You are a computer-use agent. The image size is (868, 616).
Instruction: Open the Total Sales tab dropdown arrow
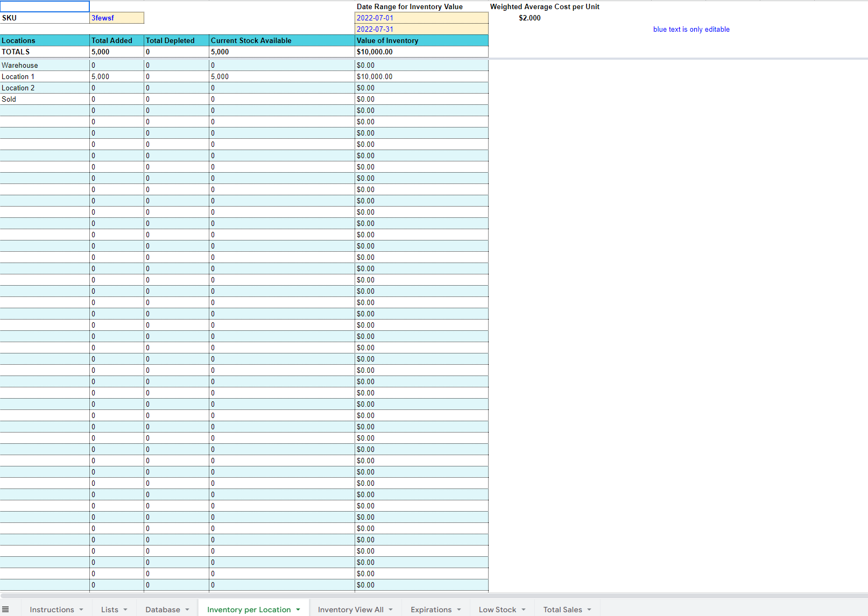pos(589,610)
